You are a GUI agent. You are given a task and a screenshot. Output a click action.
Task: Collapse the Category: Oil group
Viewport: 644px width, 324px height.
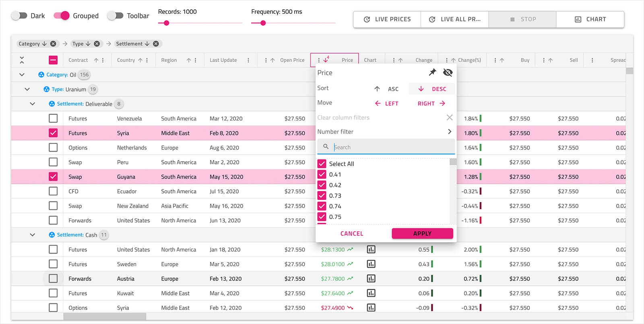(x=22, y=75)
